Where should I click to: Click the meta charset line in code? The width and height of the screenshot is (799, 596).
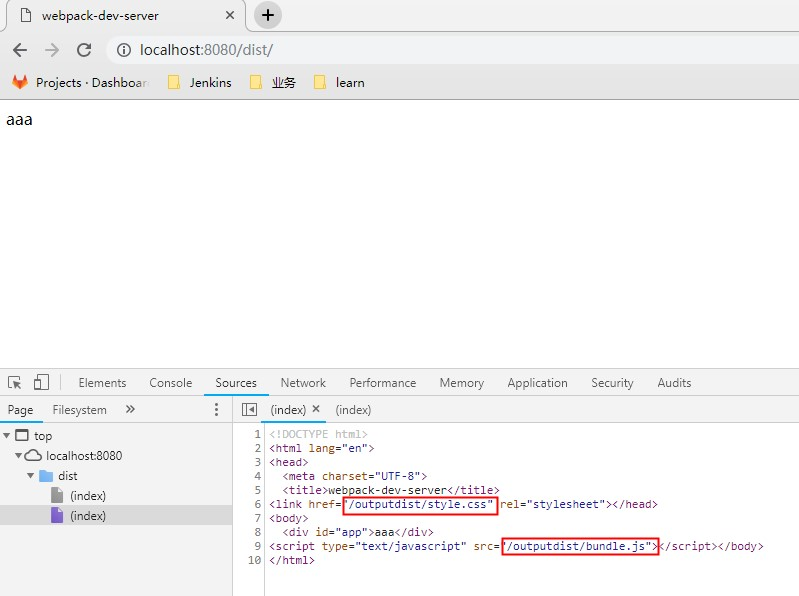click(x=355, y=476)
